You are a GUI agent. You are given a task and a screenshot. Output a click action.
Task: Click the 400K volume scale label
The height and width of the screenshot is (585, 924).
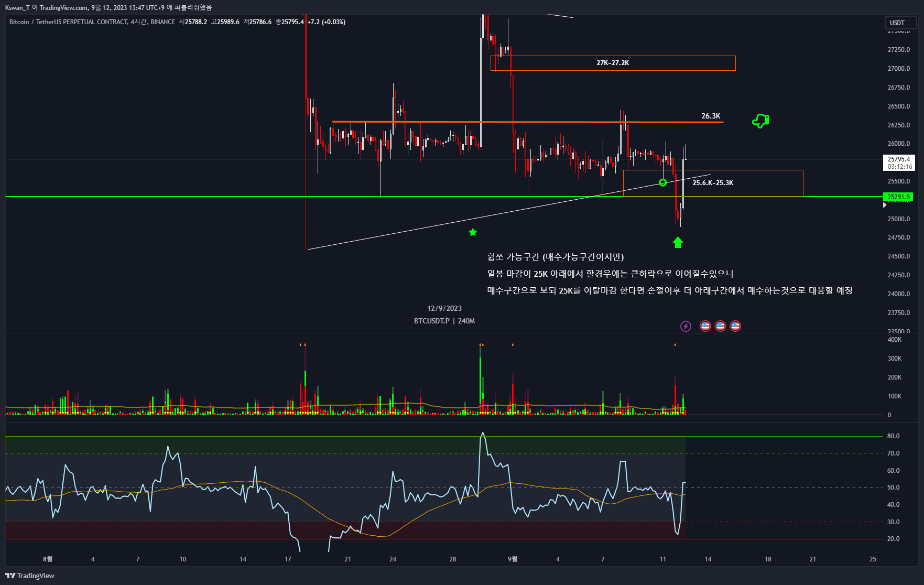coord(895,340)
